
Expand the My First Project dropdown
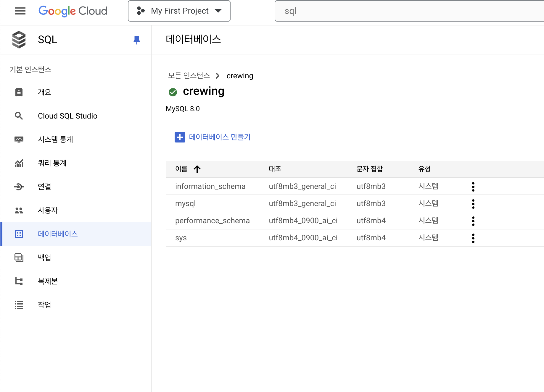pyautogui.click(x=179, y=11)
